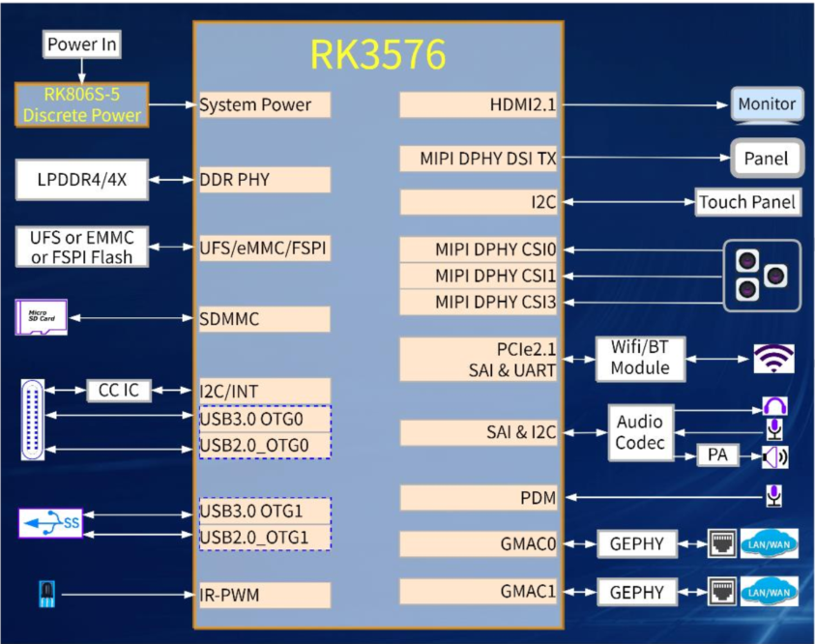Click the GMAC0 interface label

(479, 543)
